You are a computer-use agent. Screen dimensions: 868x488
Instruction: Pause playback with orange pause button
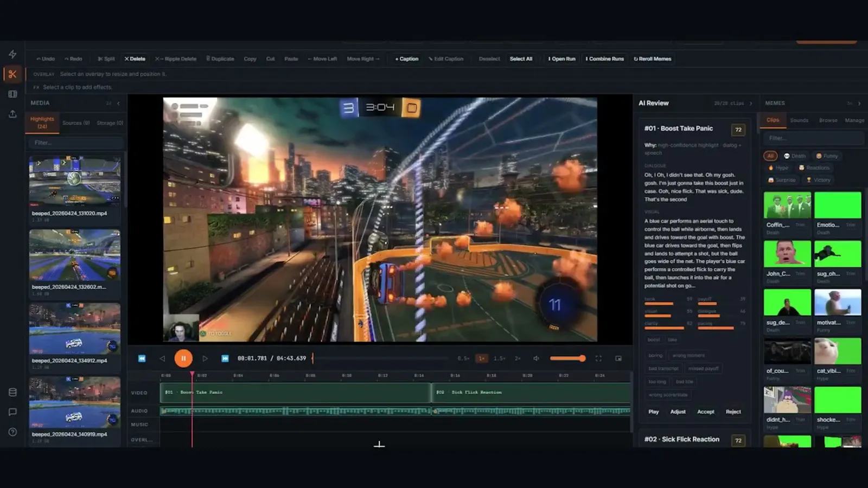point(183,358)
